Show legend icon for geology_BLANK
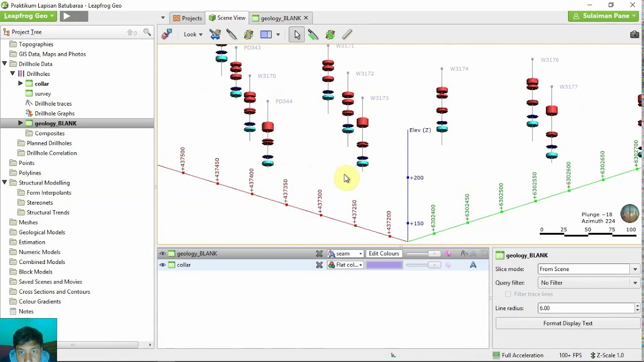 pyautogui.click(x=484, y=254)
